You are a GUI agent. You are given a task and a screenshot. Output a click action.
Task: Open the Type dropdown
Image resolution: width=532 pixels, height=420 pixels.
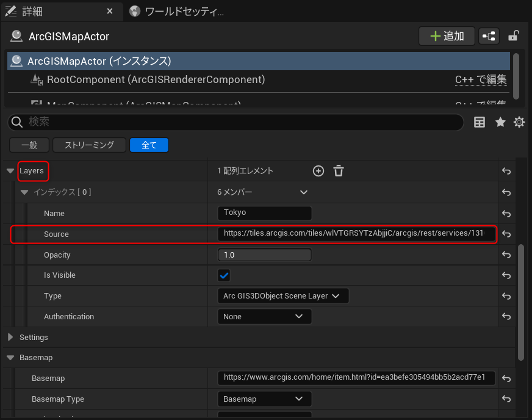coord(283,295)
